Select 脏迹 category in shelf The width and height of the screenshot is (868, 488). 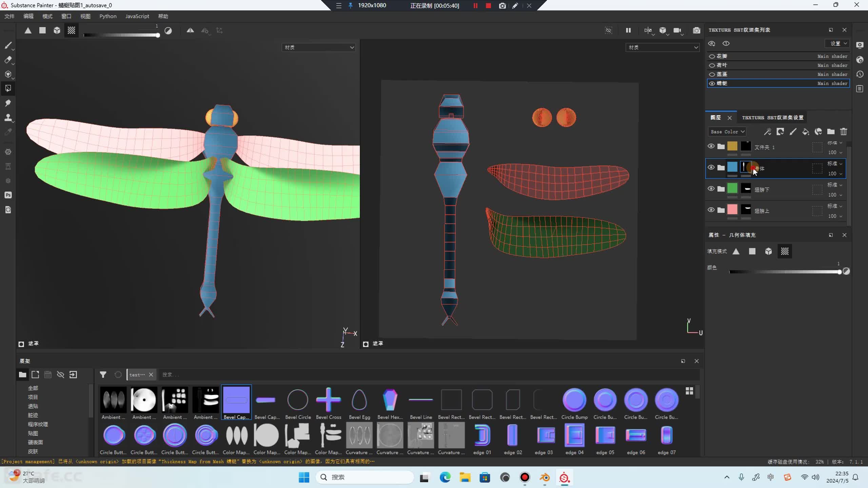33,415
